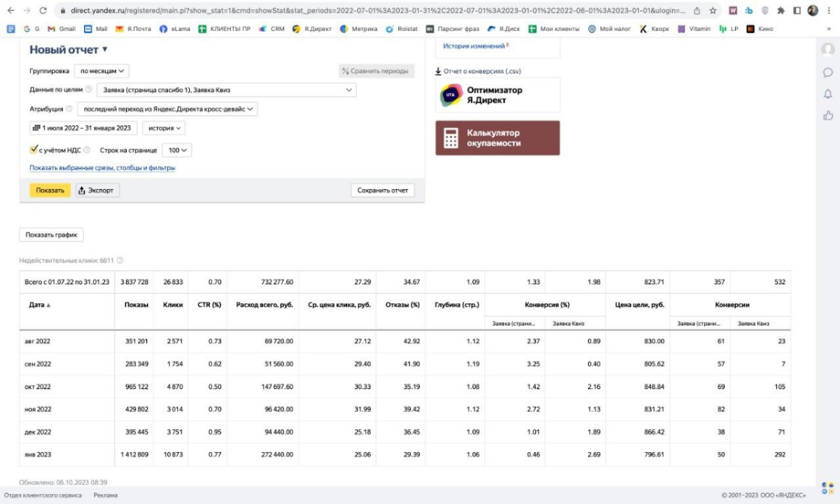Open the Данные по целям dropdown
Screen dimensions: 840x504
coord(227,90)
